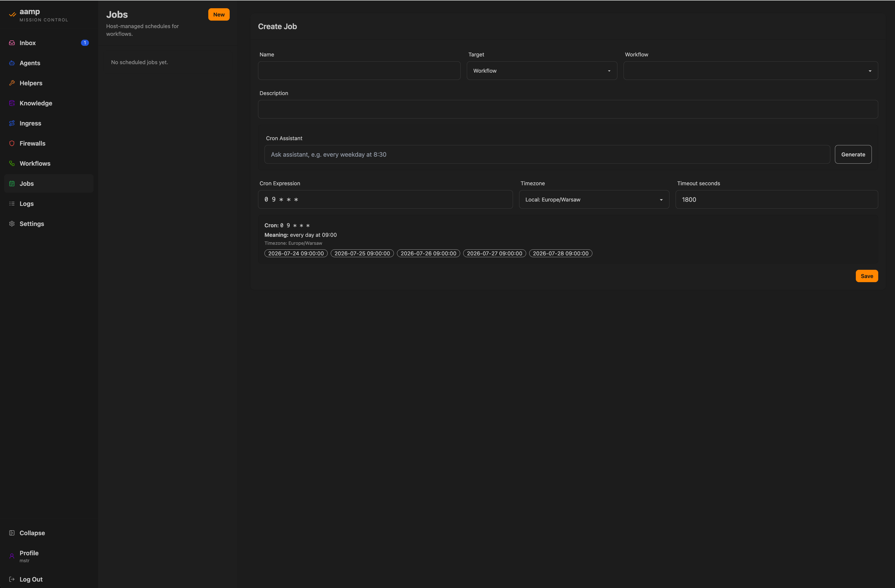Go to Agents section
The width and height of the screenshot is (895, 588).
pos(49,63)
